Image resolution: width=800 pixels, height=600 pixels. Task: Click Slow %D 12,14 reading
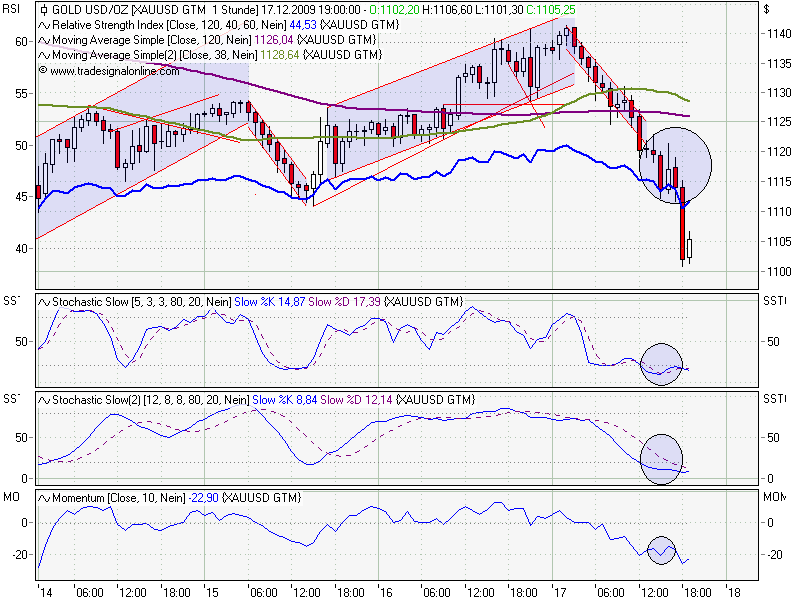click(357, 400)
